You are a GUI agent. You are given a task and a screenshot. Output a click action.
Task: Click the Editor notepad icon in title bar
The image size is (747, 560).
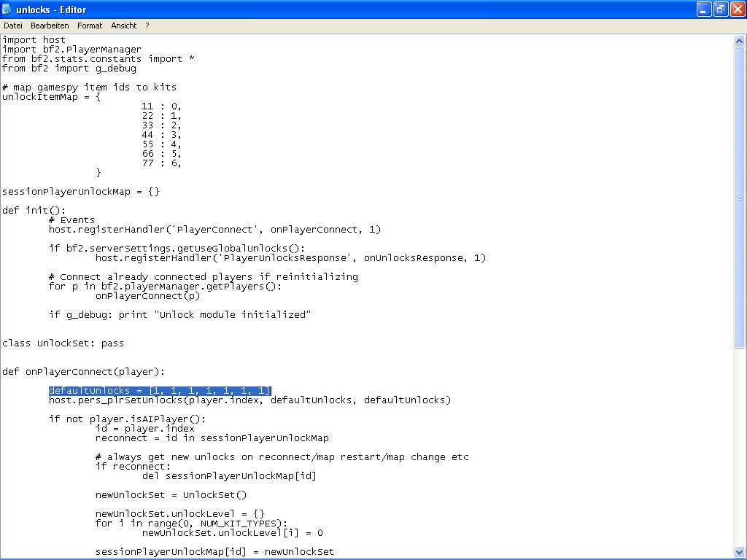[x=7, y=9]
